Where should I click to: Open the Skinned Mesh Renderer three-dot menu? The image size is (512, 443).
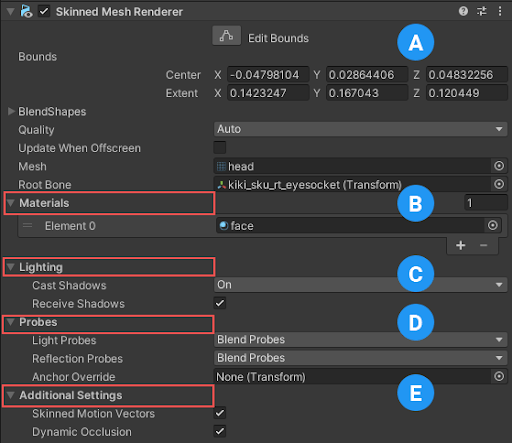(500, 11)
